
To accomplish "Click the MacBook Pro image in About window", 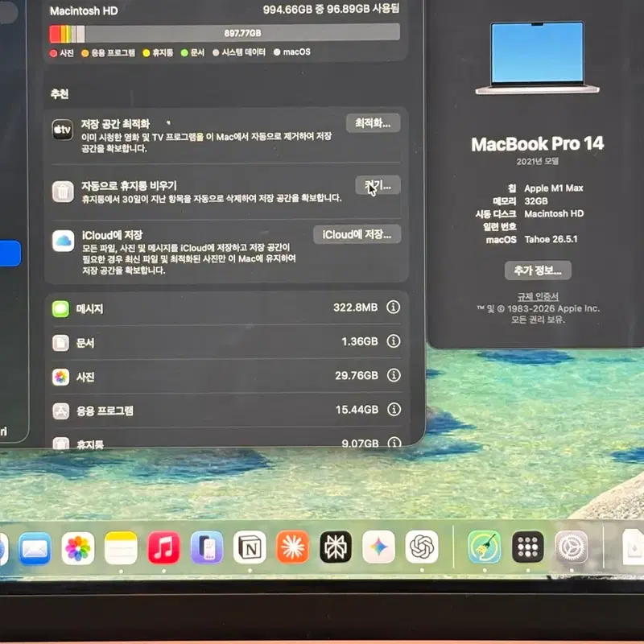I will click(537, 58).
